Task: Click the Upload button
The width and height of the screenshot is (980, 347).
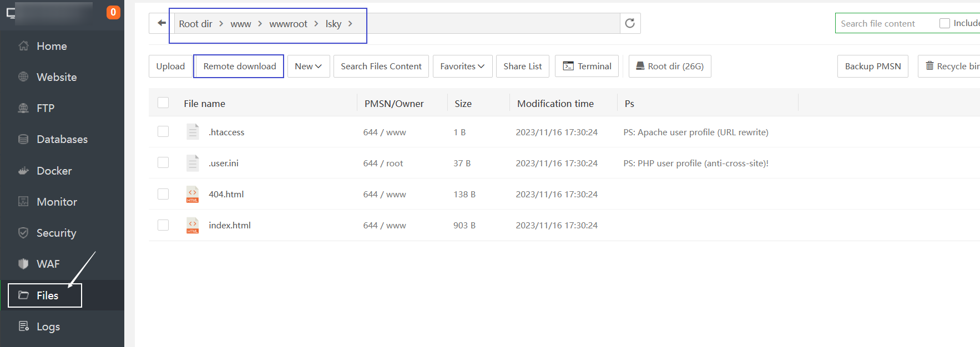Action: [170, 66]
